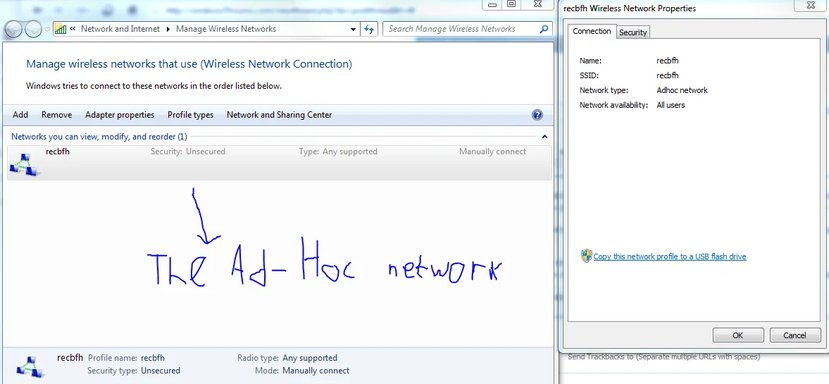Click the address bar refresh button

click(369, 29)
